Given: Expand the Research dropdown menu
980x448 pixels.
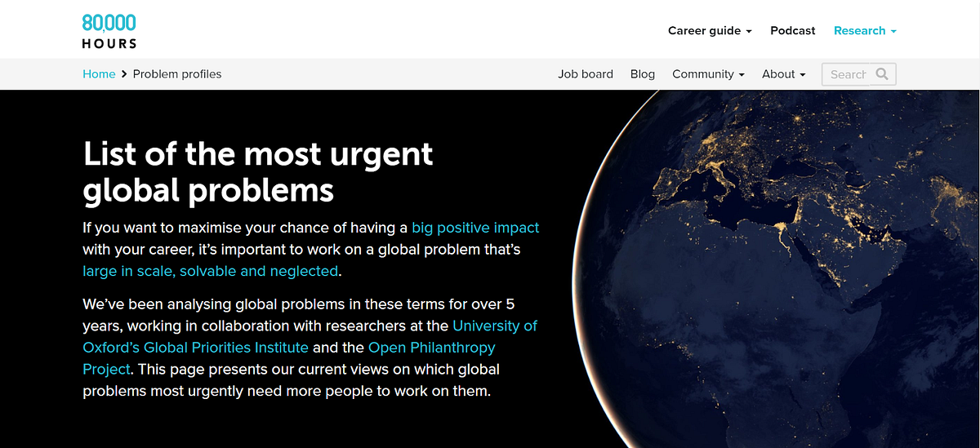Looking at the screenshot, I should (x=865, y=30).
